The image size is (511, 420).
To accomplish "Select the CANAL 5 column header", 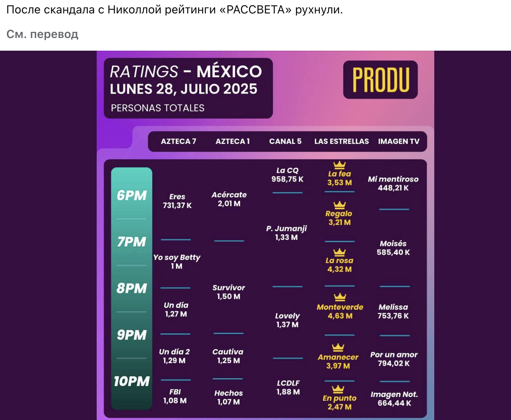I will pos(285,142).
